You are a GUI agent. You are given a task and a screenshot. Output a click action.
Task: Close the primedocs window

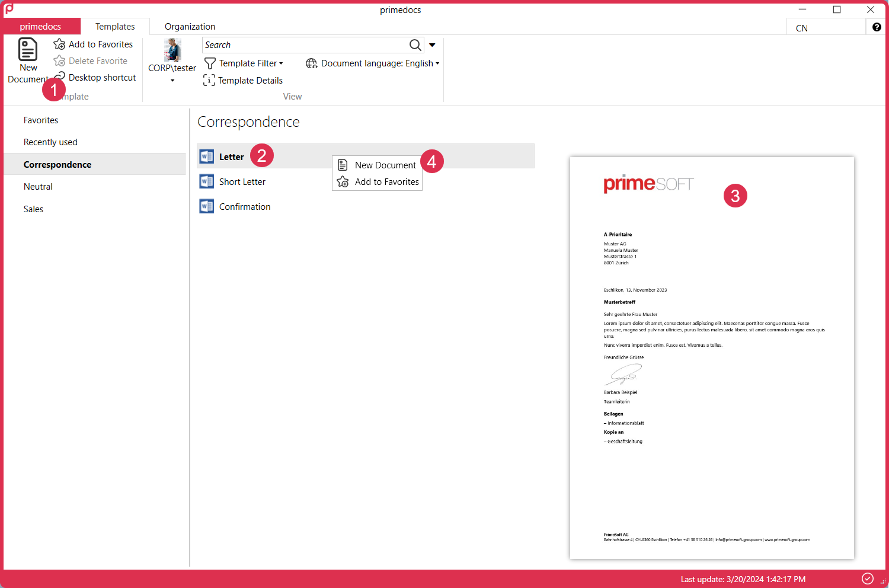click(x=871, y=9)
